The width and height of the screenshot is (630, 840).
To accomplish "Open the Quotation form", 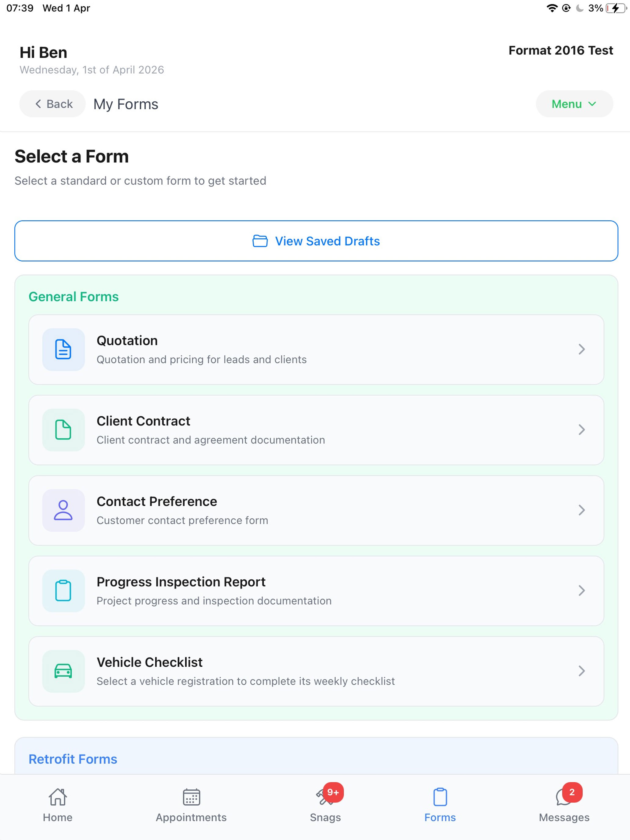I will (316, 349).
